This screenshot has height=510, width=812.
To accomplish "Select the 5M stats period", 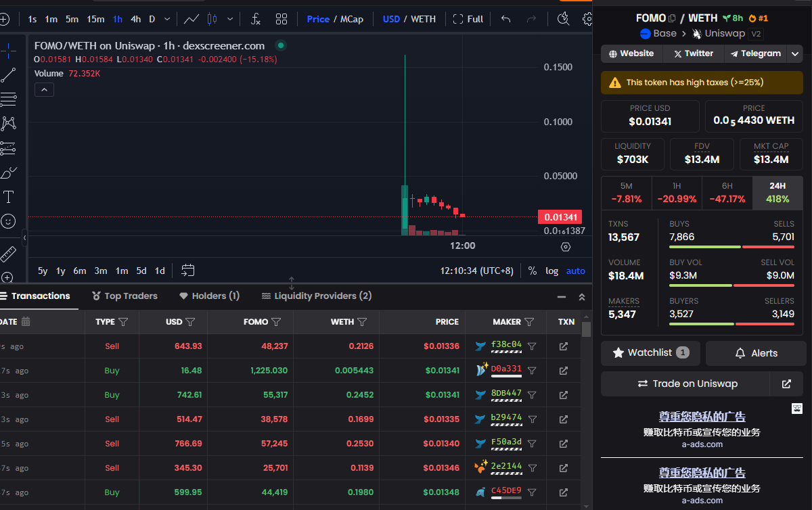I will pyautogui.click(x=627, y=193).
